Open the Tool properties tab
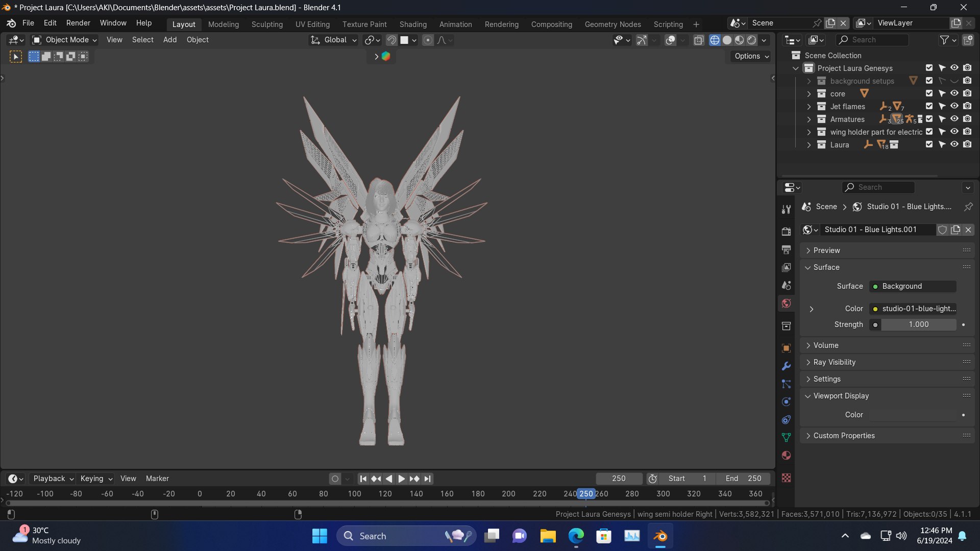The width and height of the screenshot is (980, 551). (786, 209)
